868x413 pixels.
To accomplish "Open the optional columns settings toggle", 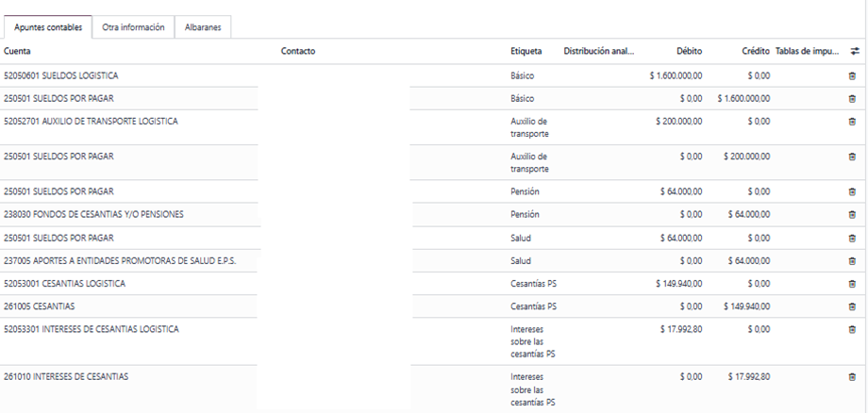I will (855, 51).
